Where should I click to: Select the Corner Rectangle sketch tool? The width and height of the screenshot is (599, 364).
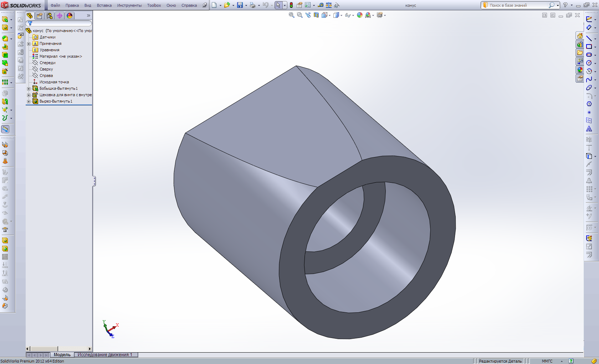(589, 47)
